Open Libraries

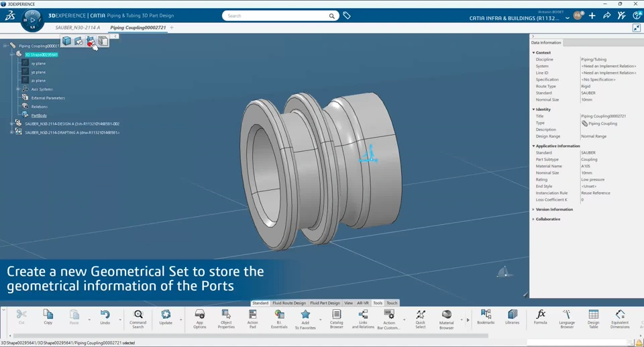(512, 317)
